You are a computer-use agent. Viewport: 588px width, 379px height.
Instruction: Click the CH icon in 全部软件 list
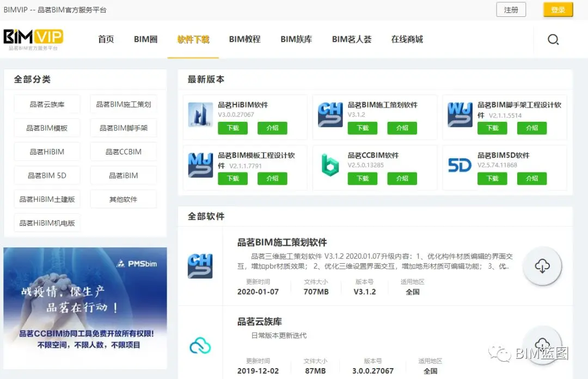click(200, 266)
